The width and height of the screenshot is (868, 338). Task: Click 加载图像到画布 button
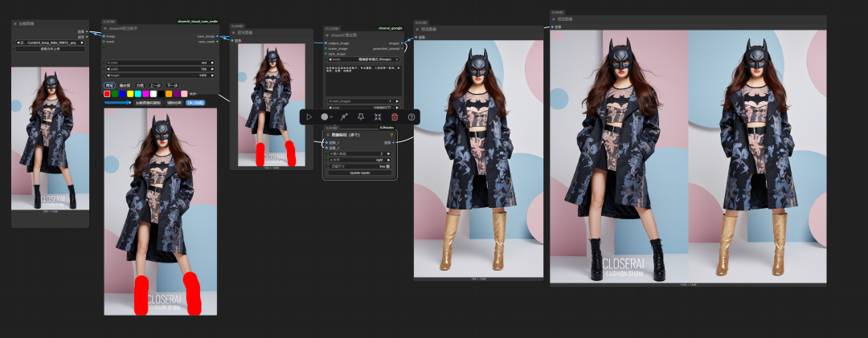[149, 102]
